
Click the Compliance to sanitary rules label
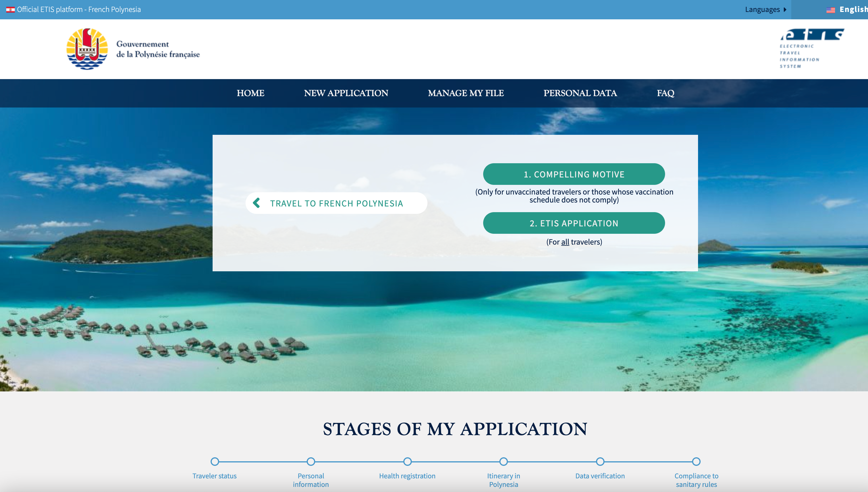pos(696,480)
